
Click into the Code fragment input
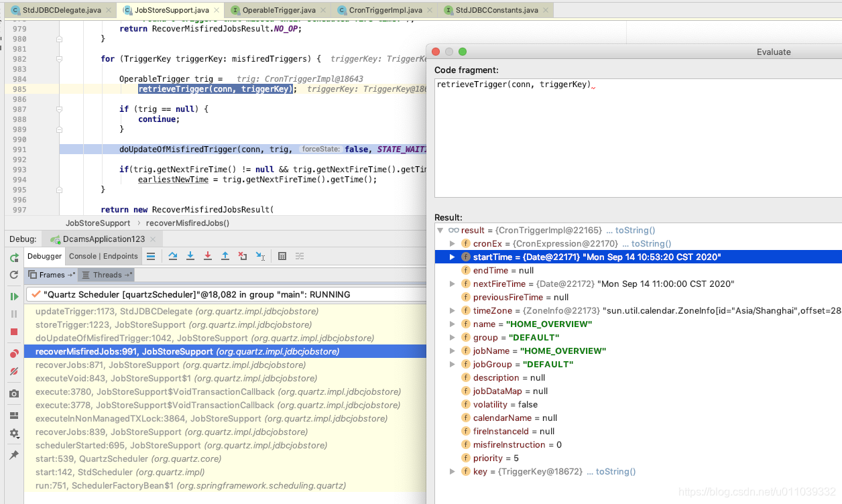click(638, 137)
